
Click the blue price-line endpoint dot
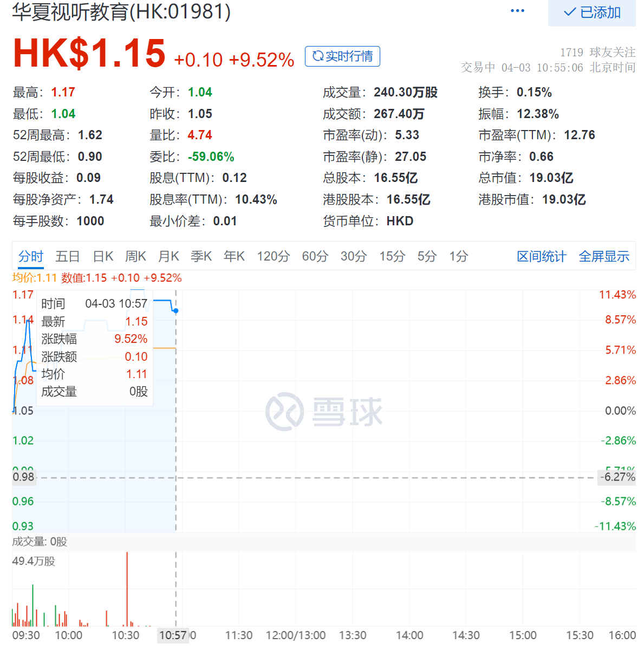pos(176,310)
